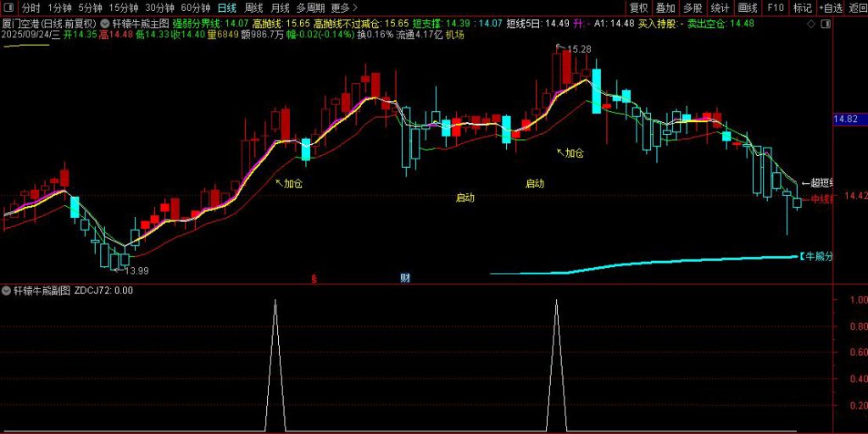Select the 60分钟 timeframe
The height and width of the screenshot is (434, 868).
[196, 8]
